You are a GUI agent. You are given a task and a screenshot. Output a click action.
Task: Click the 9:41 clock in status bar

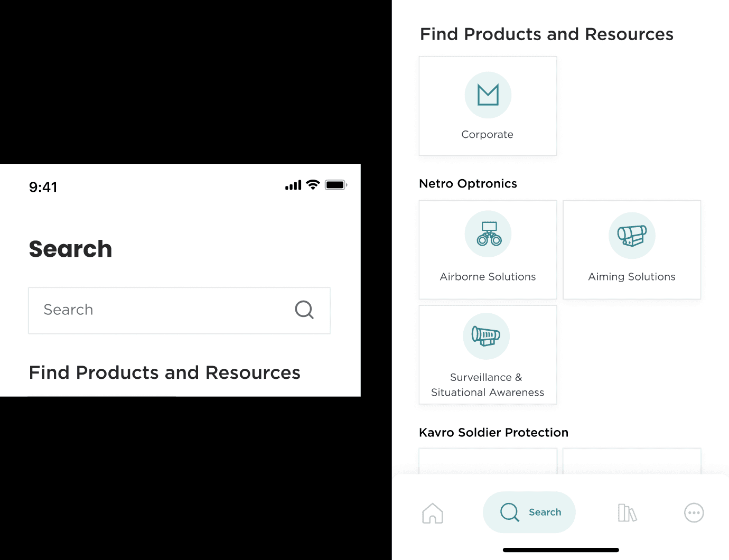click(x=43, y=187)
